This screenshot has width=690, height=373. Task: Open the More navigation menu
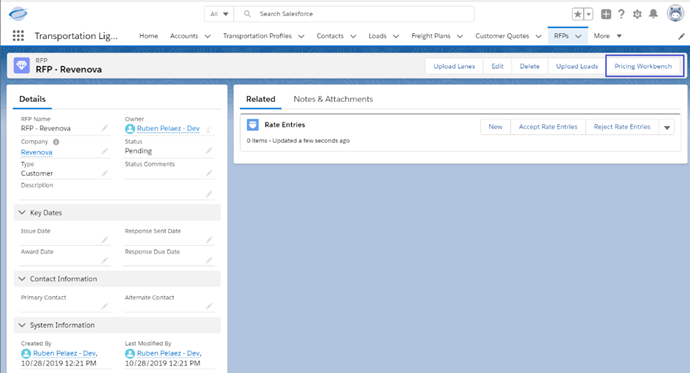tap(607, 36)
